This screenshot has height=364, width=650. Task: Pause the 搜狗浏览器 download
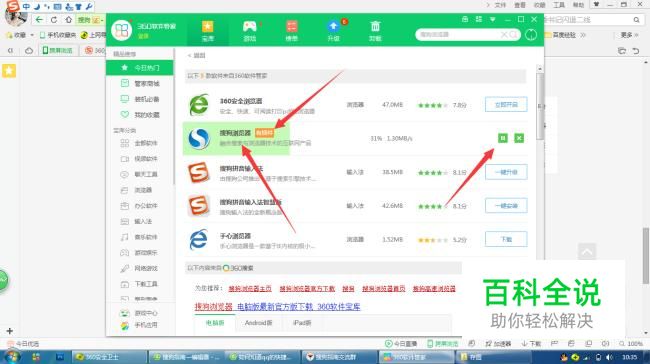coord(502,138)
